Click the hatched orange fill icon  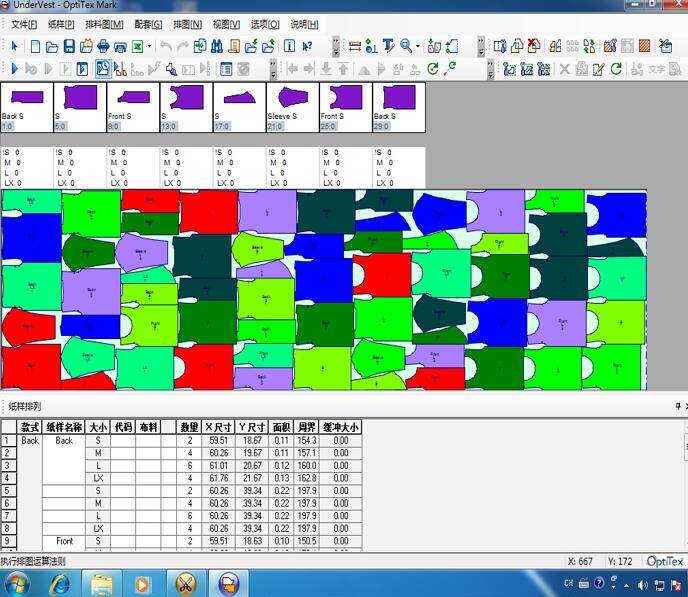645,46
